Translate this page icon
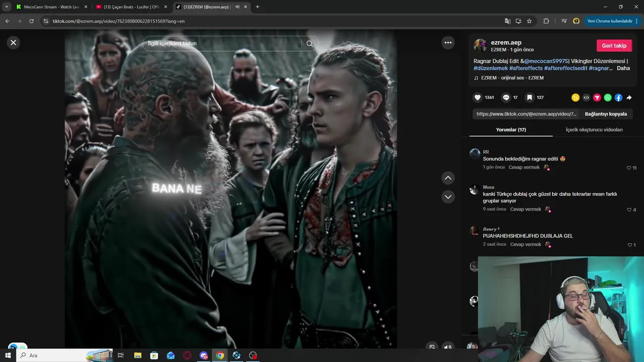 coord(508,21)
